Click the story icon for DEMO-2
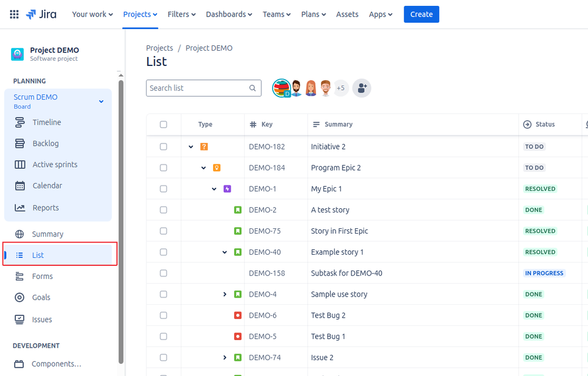This screenshot has width=588, height=376. point(238,210)
